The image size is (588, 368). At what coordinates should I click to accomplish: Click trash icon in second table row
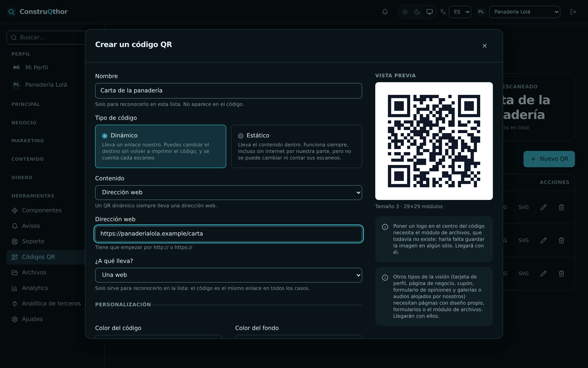(x=561, y=240)
